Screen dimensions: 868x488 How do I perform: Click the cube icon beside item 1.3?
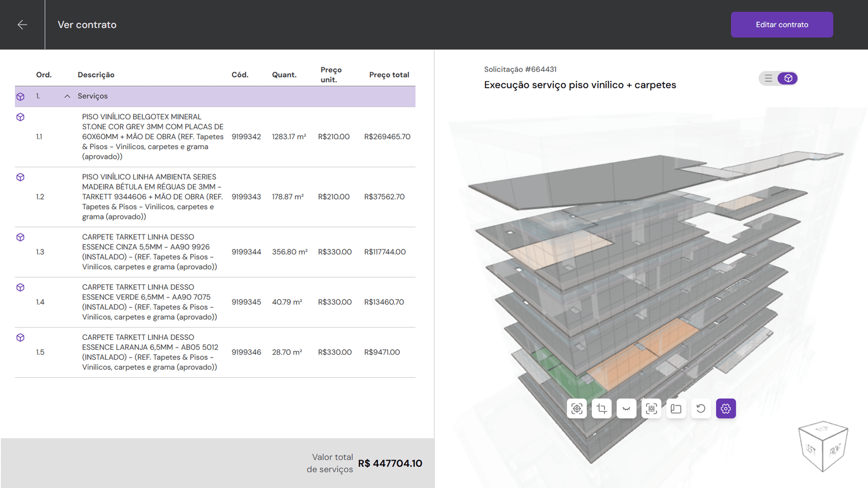pos(20,237)
